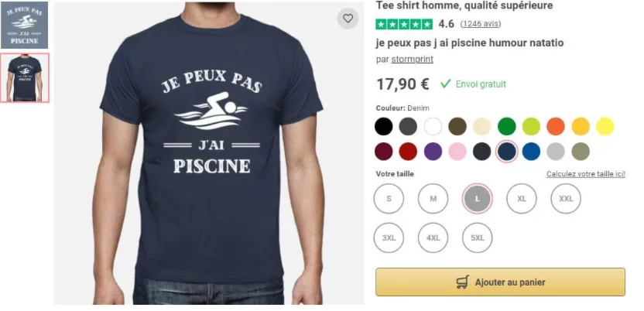This screenshot has height=311, width=644.
Task: Choose size XXL
Action: pos(566,199)
